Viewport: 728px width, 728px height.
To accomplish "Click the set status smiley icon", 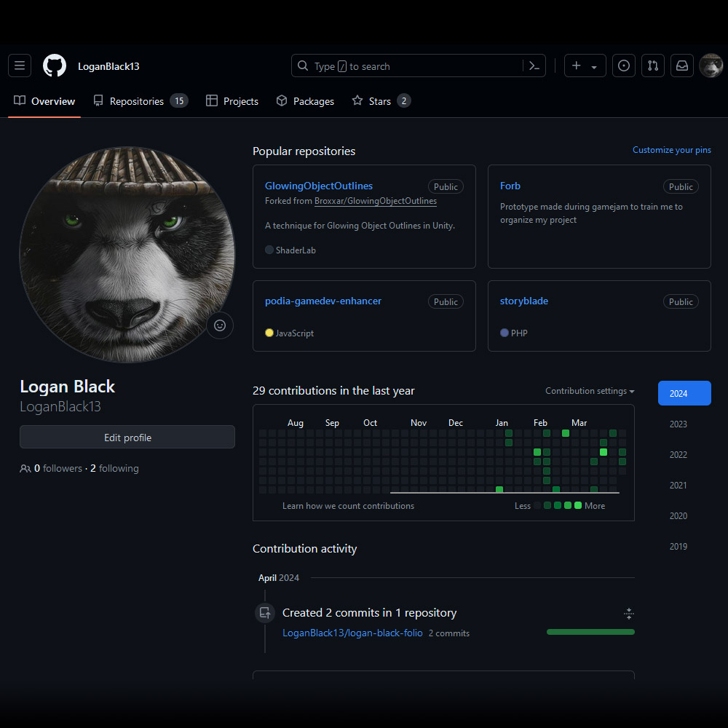I will [220, 325].
